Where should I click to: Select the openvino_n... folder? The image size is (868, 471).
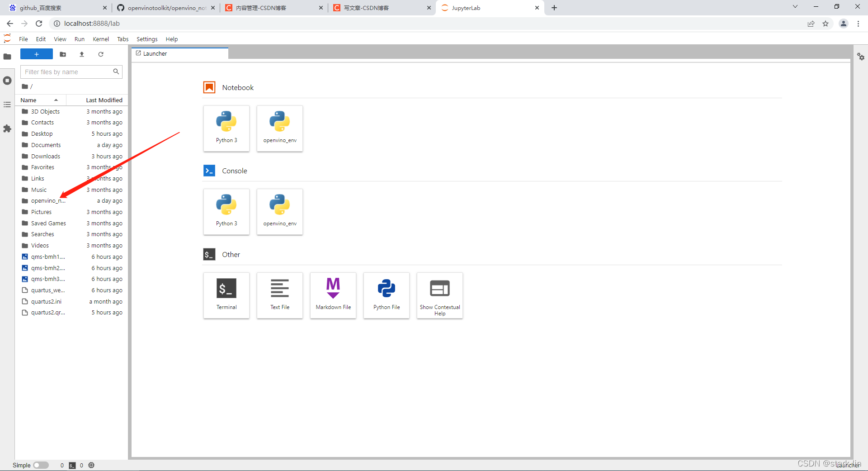(x=72, y=201)
